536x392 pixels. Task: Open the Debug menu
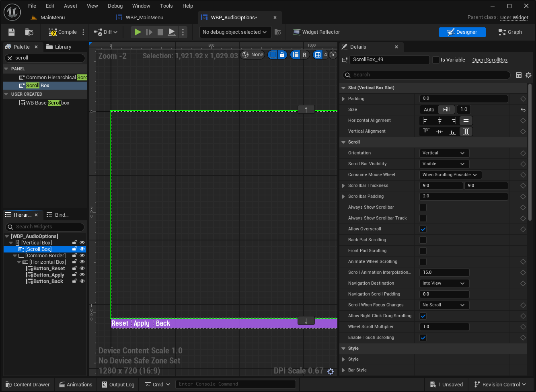coord(115,6)
